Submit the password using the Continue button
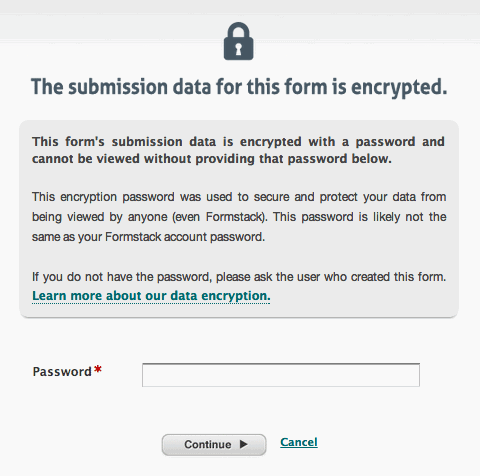Image resolution: width=480 pixels, height=476 pixels. pos(214,445)
